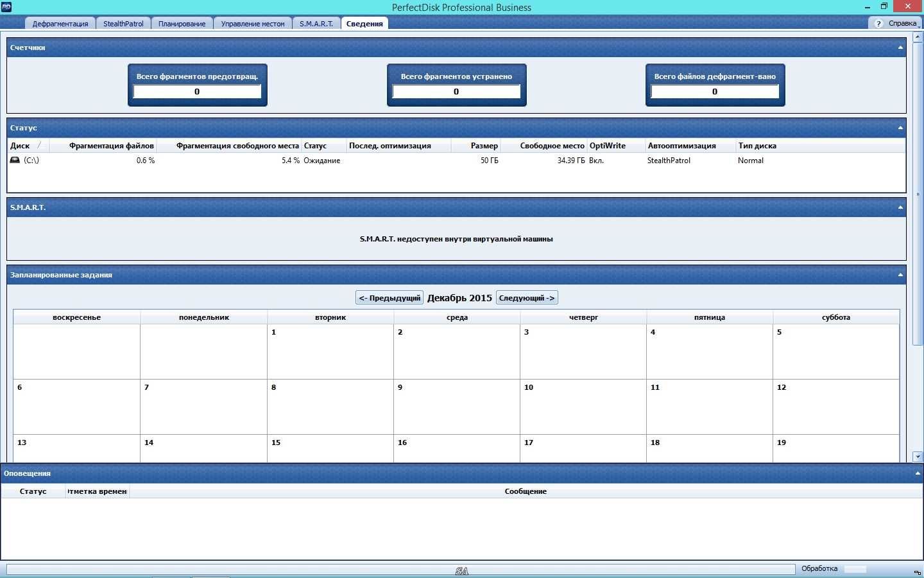This screenshot has height=578, width=924.
Task: Click the OptiWrite column header
Action: tap(616, 146)
